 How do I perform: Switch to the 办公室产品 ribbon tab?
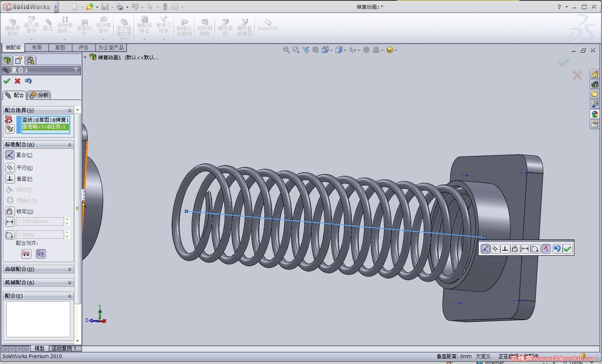point(111,48)
